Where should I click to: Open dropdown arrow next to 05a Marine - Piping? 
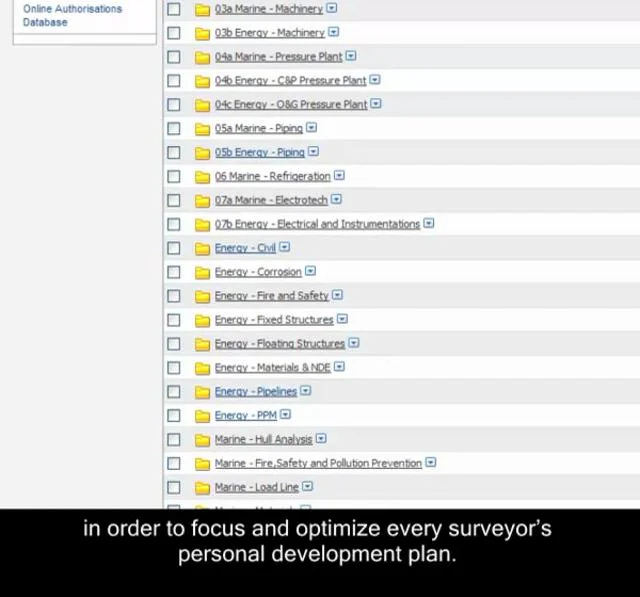tap(311, 128)
